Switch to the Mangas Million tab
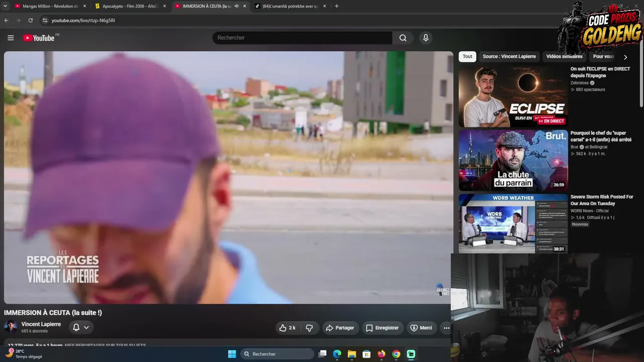Screen dimensions: 644x362 pos(50,6)
